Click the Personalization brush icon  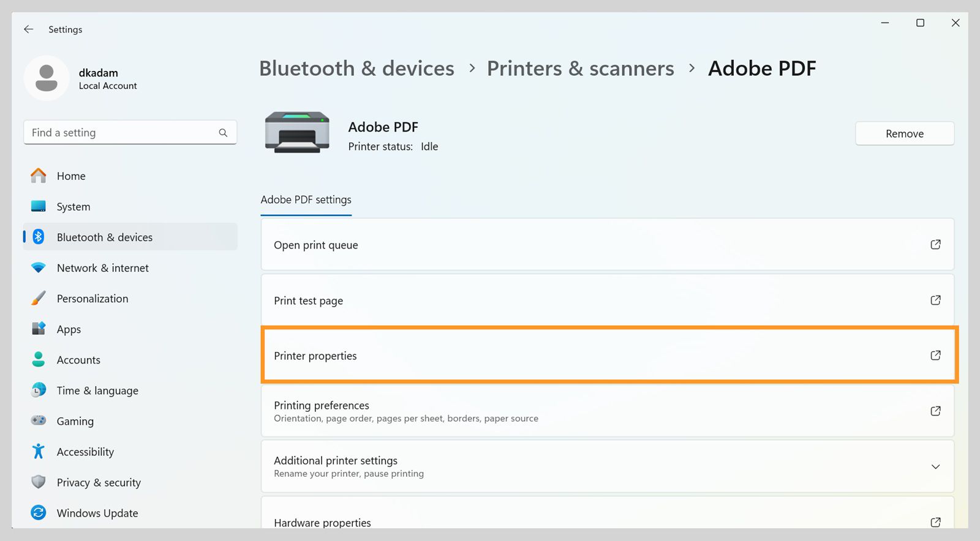pos(38,298)
